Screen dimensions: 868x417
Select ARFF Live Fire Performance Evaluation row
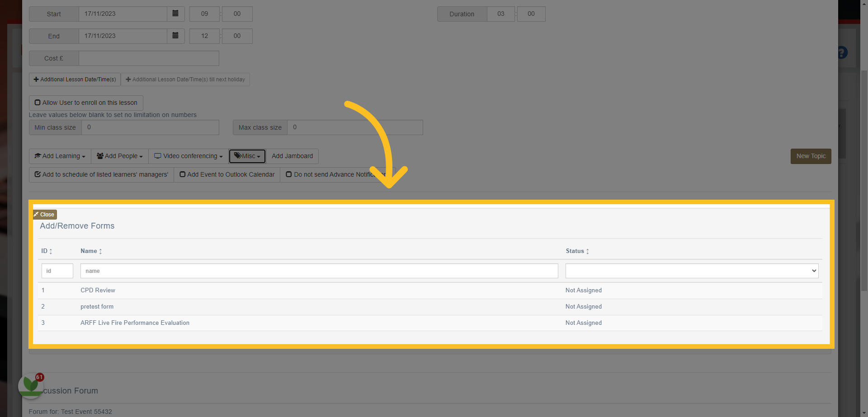(430, 323)
